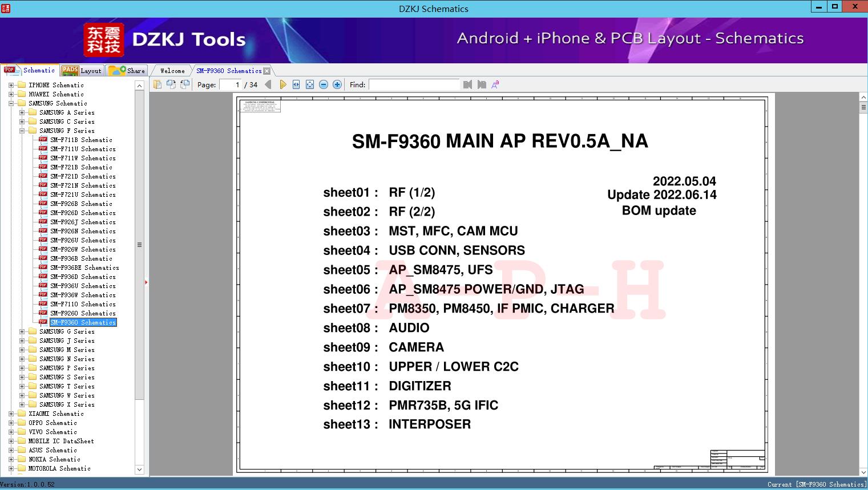This screenshot has height=490, width=868.
Task: Go to the next page with the yellow arrow
Action: coord(282,84)
